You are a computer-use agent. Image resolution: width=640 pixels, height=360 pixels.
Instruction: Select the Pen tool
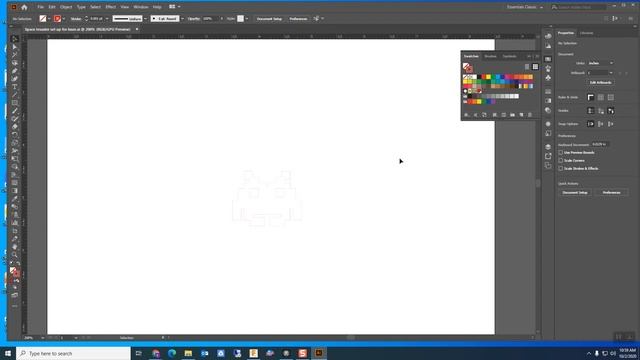(x=15, y=71)
